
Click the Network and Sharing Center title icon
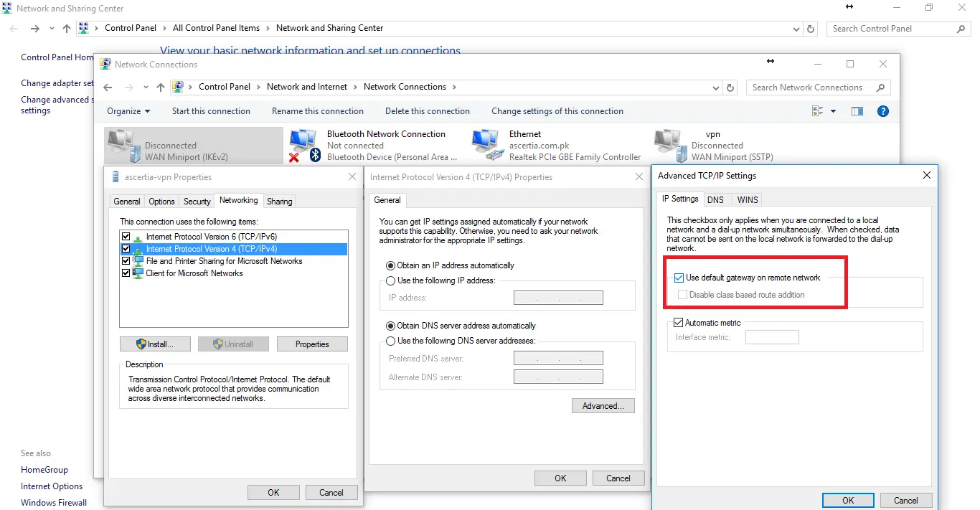pos(7,8)
